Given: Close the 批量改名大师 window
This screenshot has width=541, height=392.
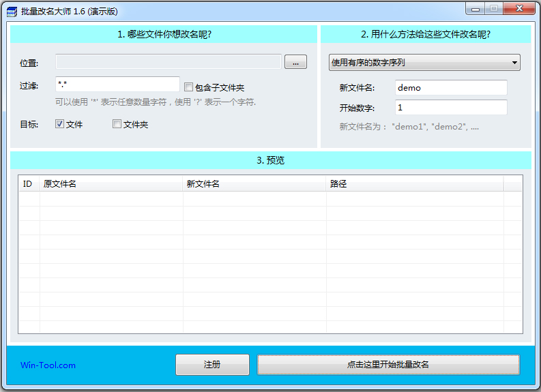Looking at the screenshot, I should click(519, 8).
